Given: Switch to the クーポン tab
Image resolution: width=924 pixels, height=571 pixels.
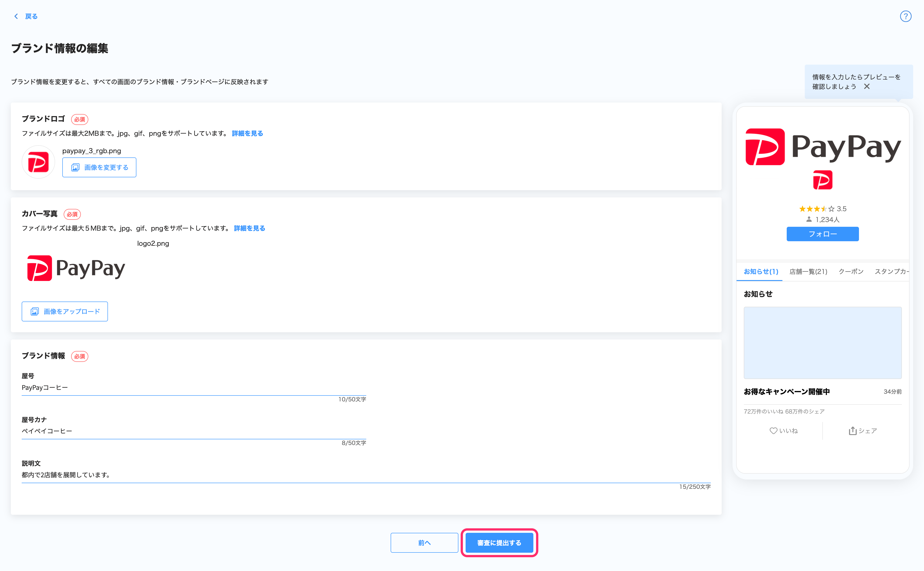Looking at the screenshot, I should (851, 271).
